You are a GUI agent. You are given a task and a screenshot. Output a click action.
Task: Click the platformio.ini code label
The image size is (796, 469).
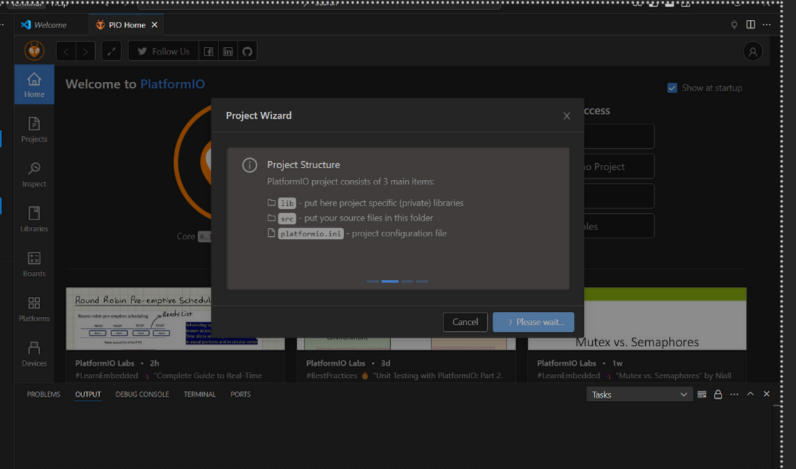coord(311,233)
